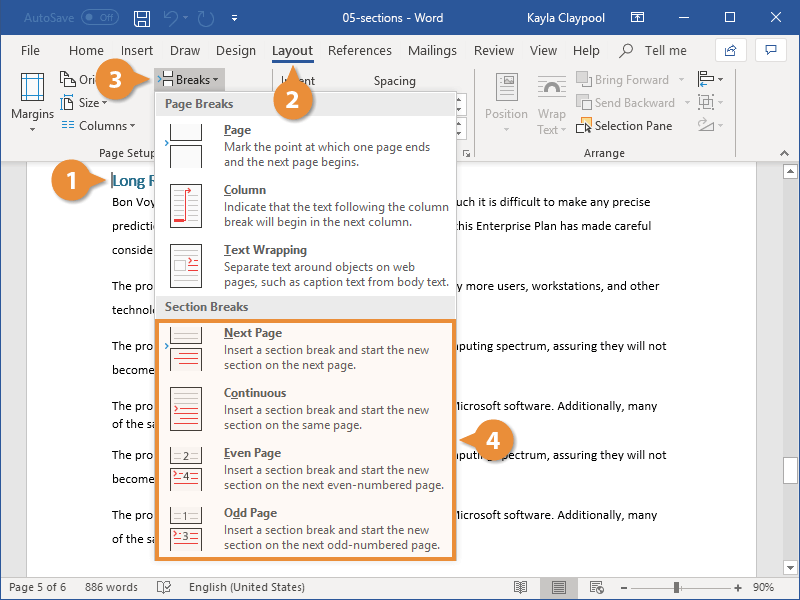Switch to the References tab
This screenshot has height=600, width=800.
click(359, 50)
